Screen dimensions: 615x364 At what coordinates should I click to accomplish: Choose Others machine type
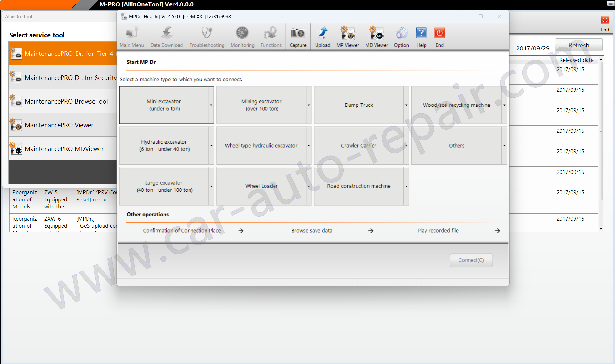point(456,146)
